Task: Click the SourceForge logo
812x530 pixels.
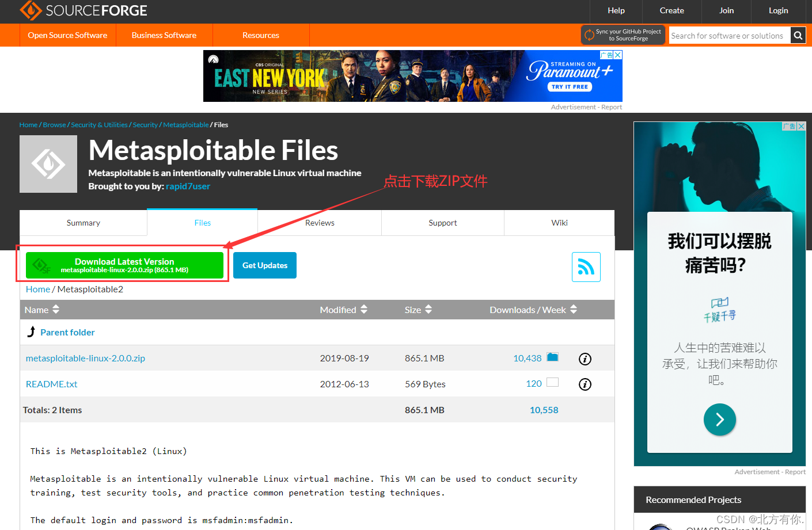Action: [x=84, y=10]
